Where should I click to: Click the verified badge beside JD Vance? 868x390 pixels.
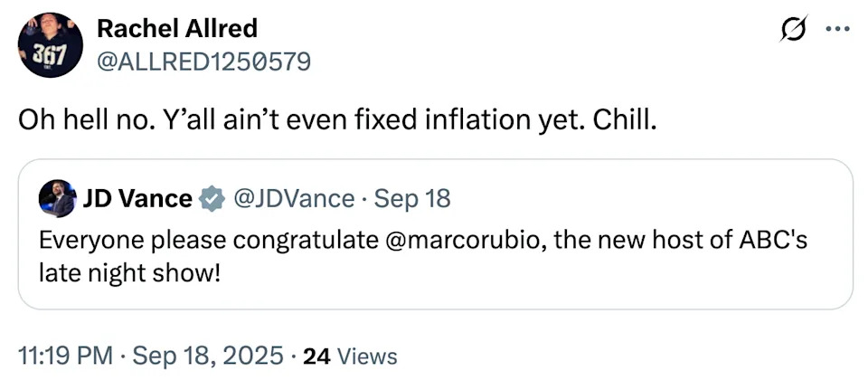pyautogui.click(x=211, y=198)
